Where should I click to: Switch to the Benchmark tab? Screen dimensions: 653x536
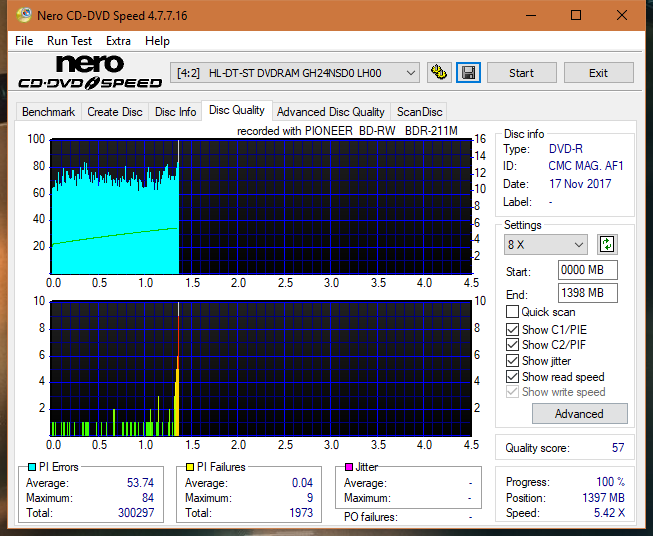(49, 112)
